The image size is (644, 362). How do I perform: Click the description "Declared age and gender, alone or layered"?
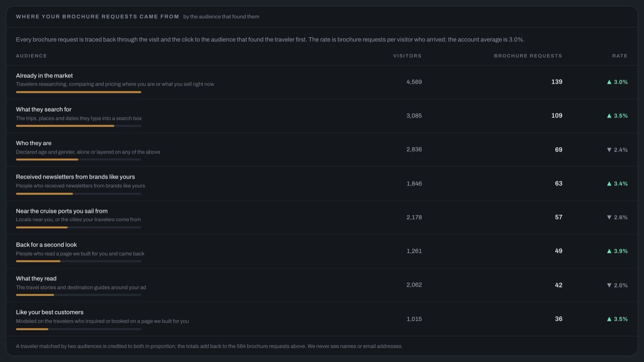[x=88, y=152]
